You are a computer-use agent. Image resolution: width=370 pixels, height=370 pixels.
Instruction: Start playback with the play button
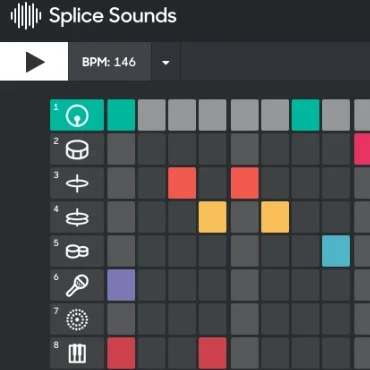(34, 61)
